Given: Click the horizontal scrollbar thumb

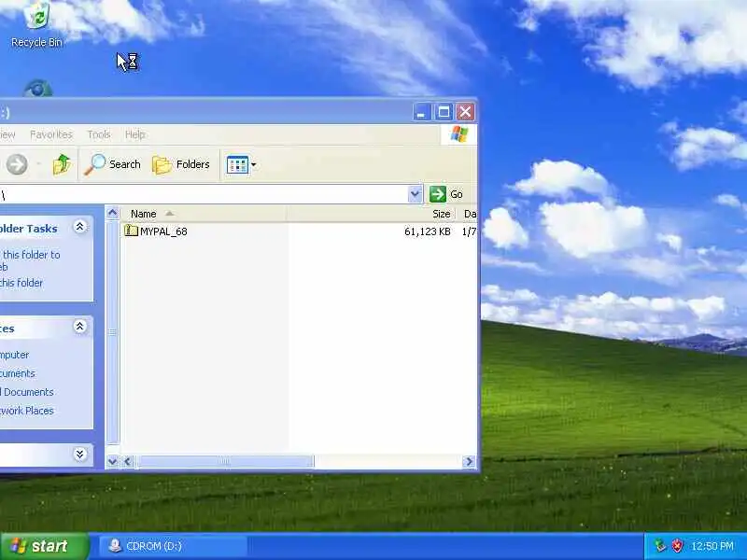Looking at the screenshot, I should pyautogui.click(x=225, y=461).
